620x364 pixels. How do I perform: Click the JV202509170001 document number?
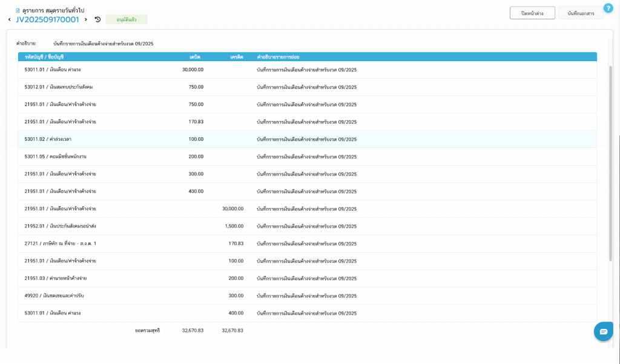click(x=47, y=20)
